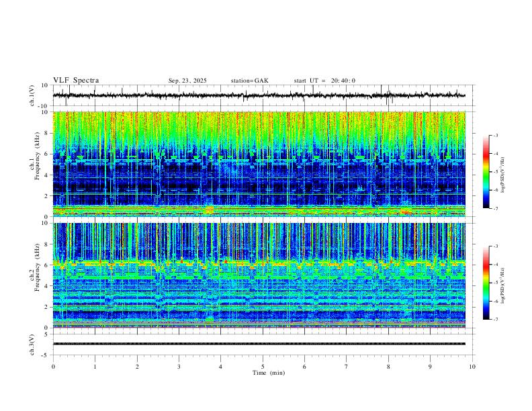Click the time axis tick label '3'
Viewport: 532px width, 411px height.
pyautogui.click(x=179, y=367)
